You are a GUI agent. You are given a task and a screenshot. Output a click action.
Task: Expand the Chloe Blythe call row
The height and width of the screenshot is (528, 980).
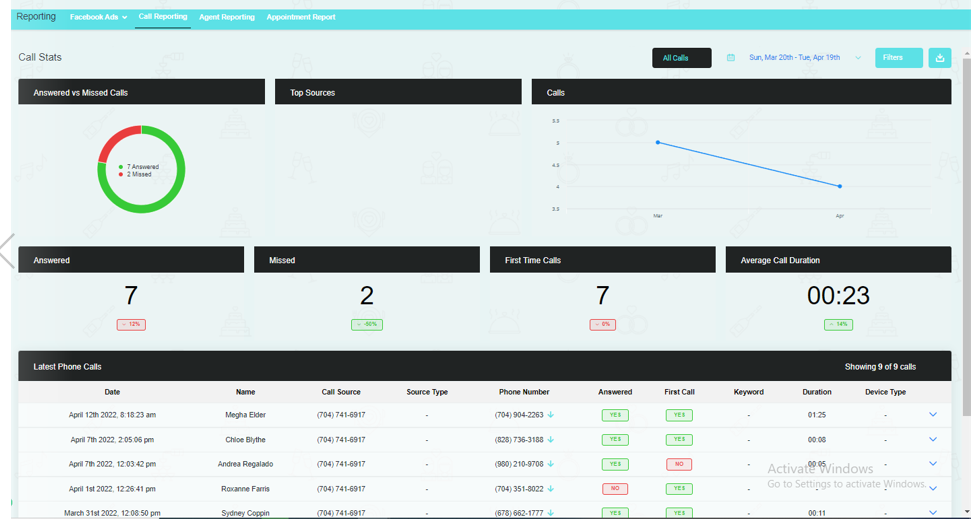tap(932, 439)
